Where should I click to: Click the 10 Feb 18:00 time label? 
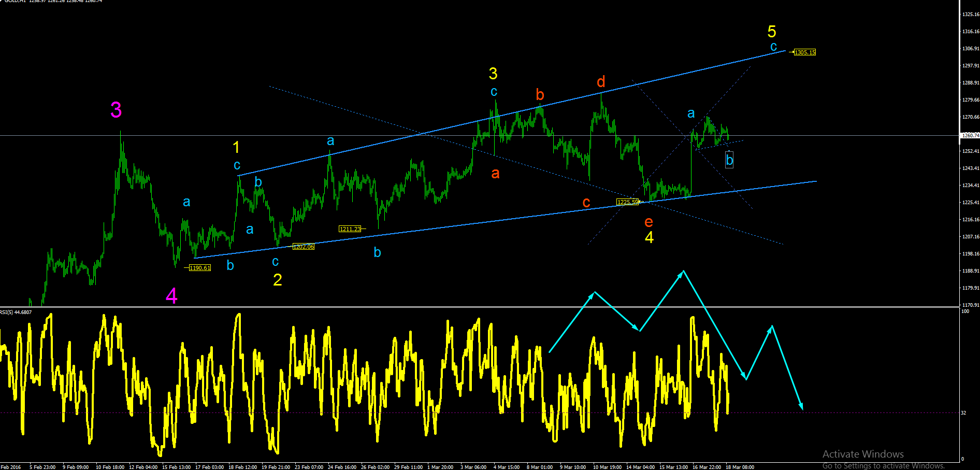tap(110, 467)
